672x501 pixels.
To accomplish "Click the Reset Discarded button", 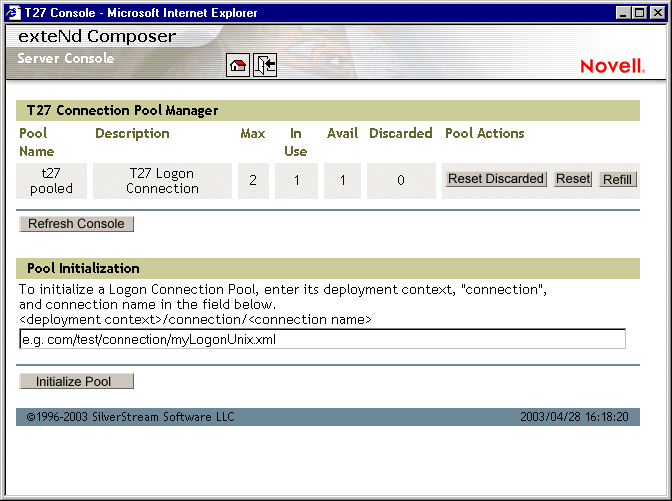I will click(x=496, y=179).
